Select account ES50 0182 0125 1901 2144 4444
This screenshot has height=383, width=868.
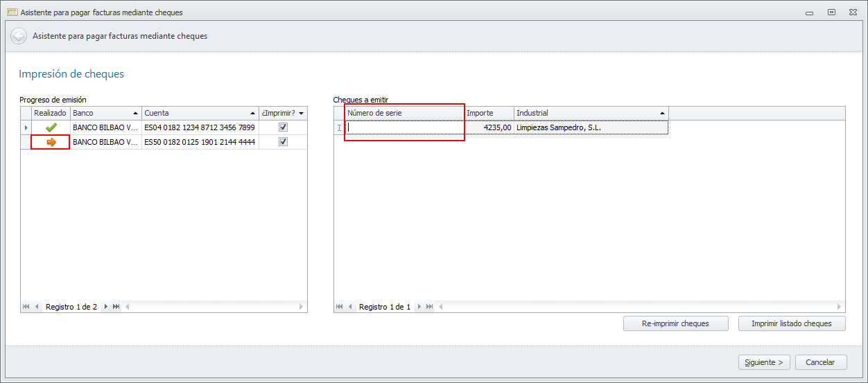(200, 142)
